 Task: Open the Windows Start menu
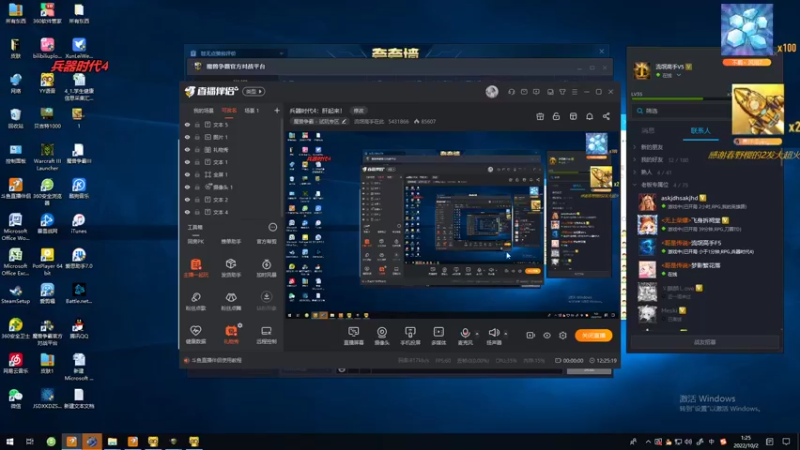pos(10,441)
